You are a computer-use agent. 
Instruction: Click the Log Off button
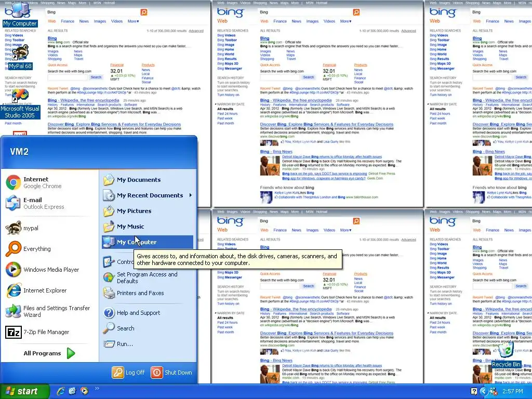coord(129,373)
